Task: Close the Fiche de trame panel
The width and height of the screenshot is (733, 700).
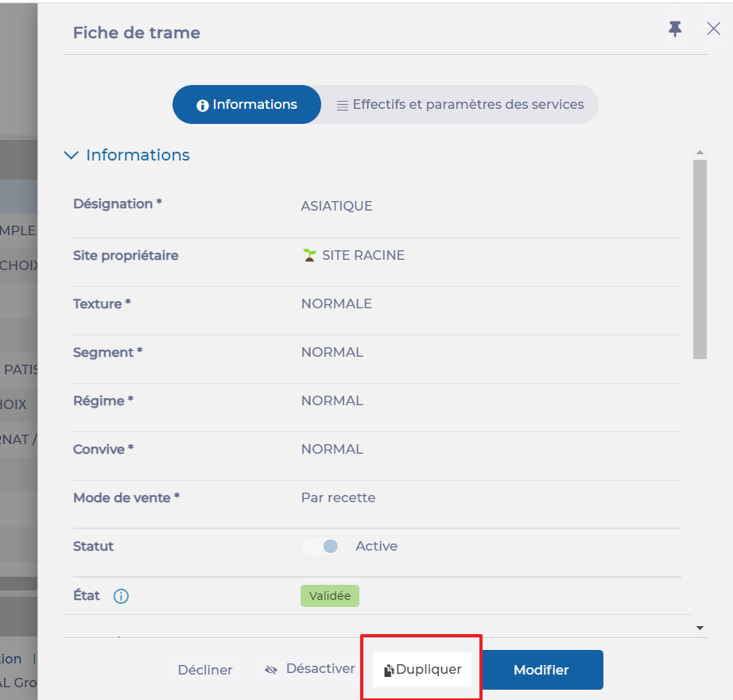Action: pyautogui.click(x=713, y=29)
